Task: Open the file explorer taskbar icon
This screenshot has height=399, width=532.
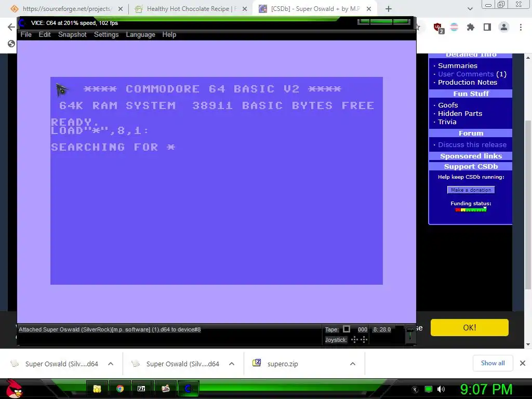Action: click(97, 389)
